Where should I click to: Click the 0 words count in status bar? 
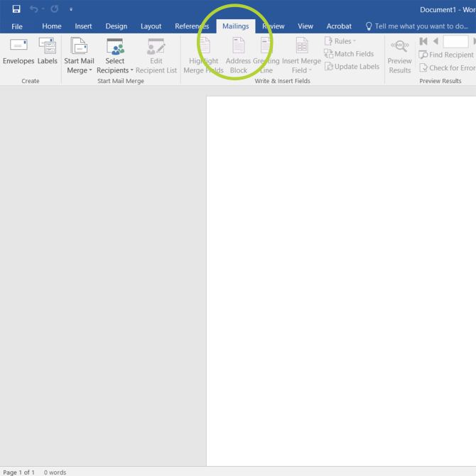(x=55, y=472)
